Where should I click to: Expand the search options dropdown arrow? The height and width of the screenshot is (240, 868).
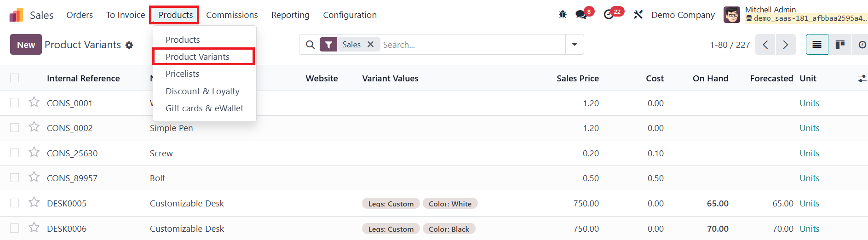(575, 45)
